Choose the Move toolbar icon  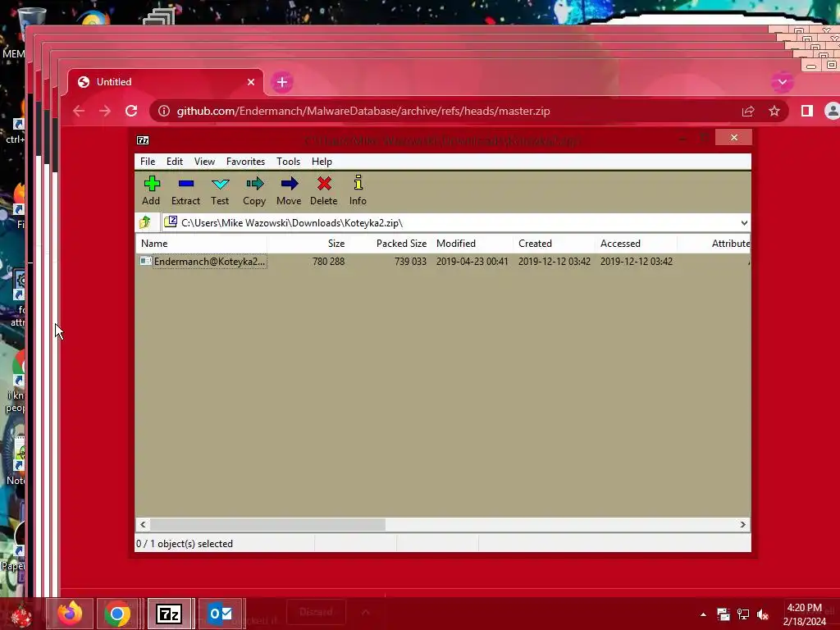pyautogui.click(x=289, y=190)
